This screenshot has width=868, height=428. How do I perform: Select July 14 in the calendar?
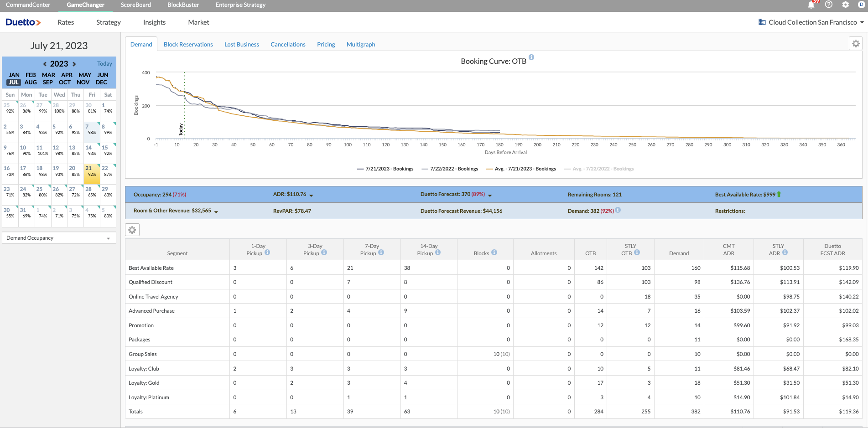pyautogui.click(x=92, y=150)
